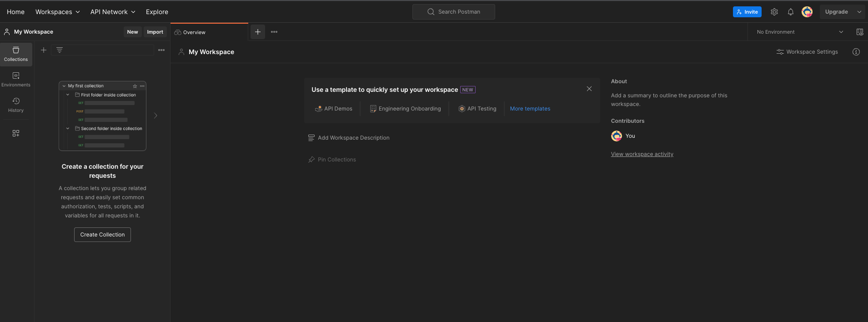Viewport: 868px width, 322px height.
Task: Click the New button
Action: (132, 32)
